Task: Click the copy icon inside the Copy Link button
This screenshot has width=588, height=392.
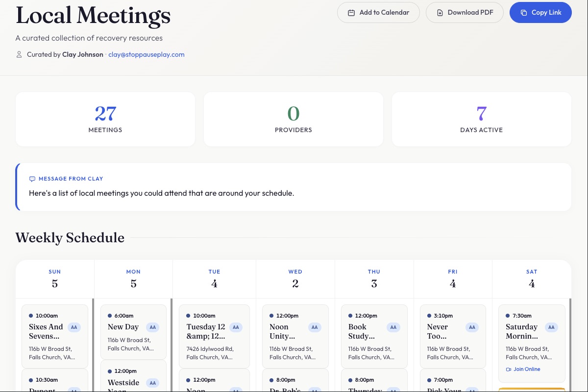Action: [x=525, y=12]
